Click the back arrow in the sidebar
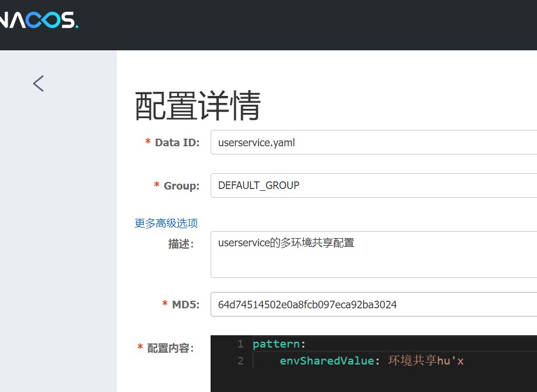Viewport: 537px width, 392px height. click(x=39, y=84)
